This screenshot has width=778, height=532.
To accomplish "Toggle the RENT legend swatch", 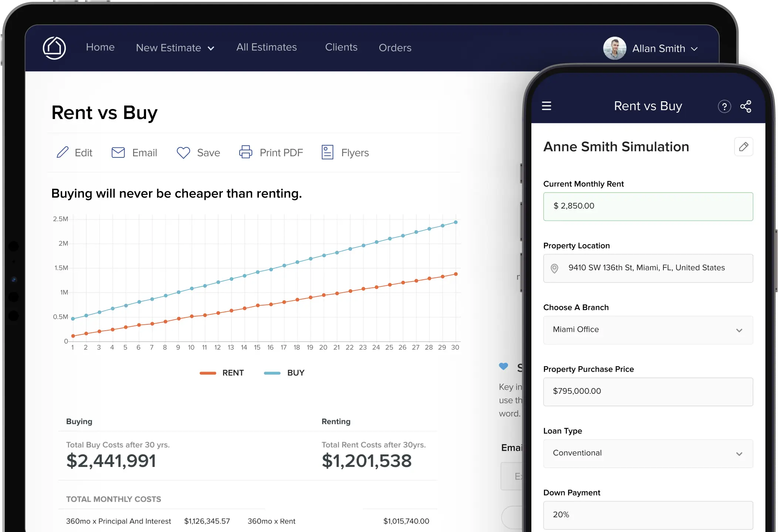I will click(208, 373).
